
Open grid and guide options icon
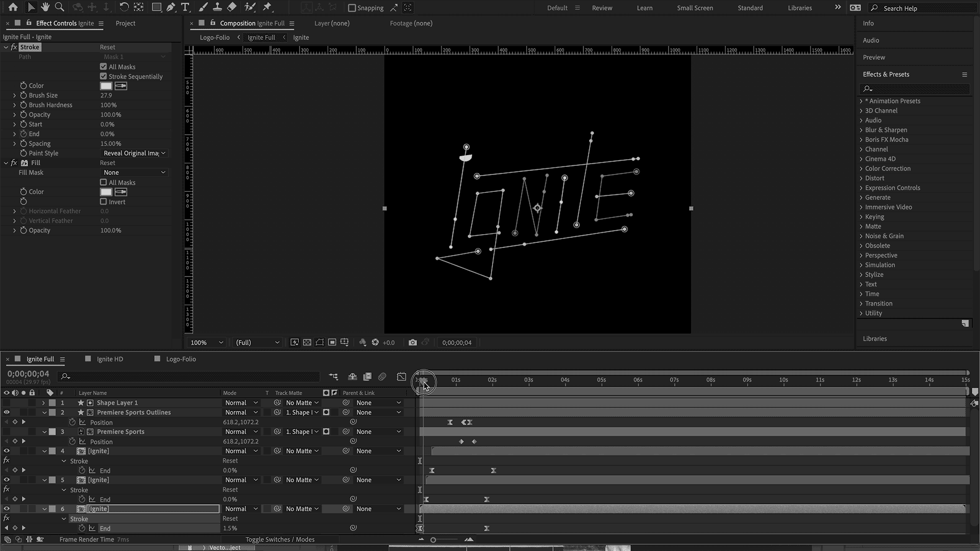click(345, 342)
